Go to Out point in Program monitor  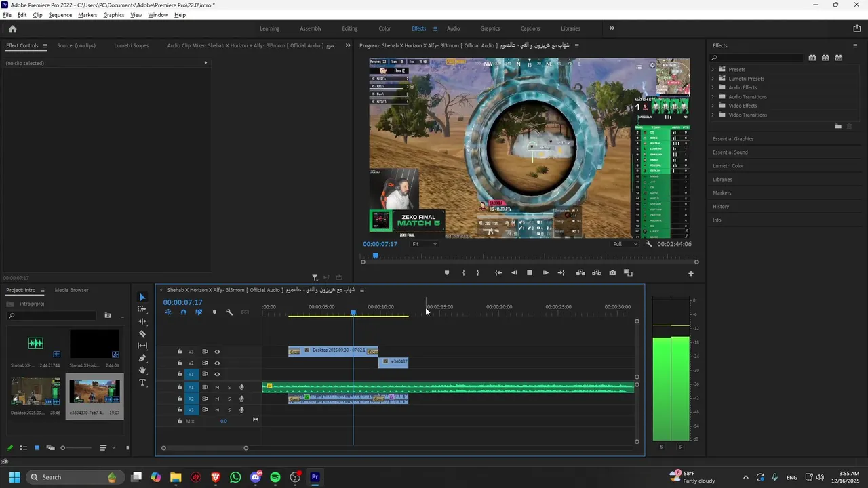click(561, 273)
